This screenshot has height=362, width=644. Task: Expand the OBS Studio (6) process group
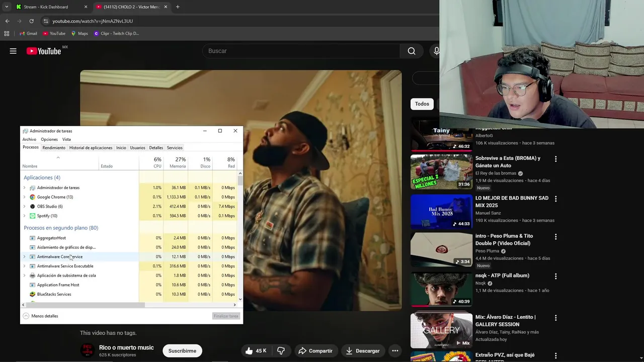pos(24,206)
